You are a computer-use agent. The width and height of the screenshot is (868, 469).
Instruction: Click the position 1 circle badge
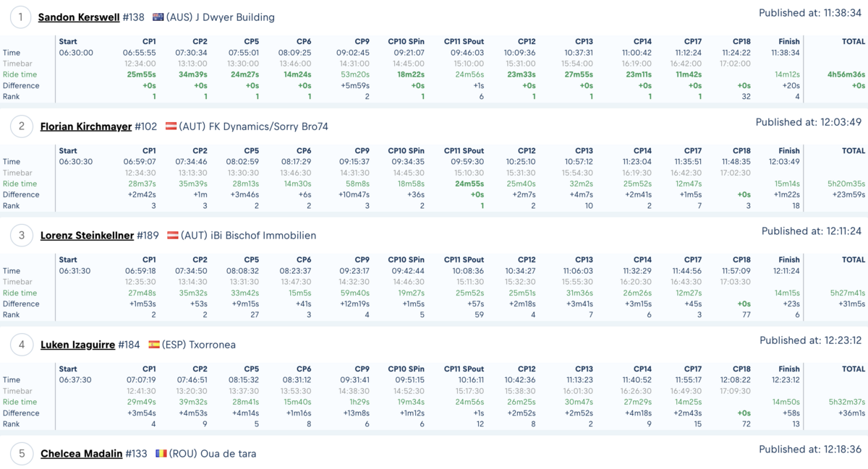[x=21, y=17]
